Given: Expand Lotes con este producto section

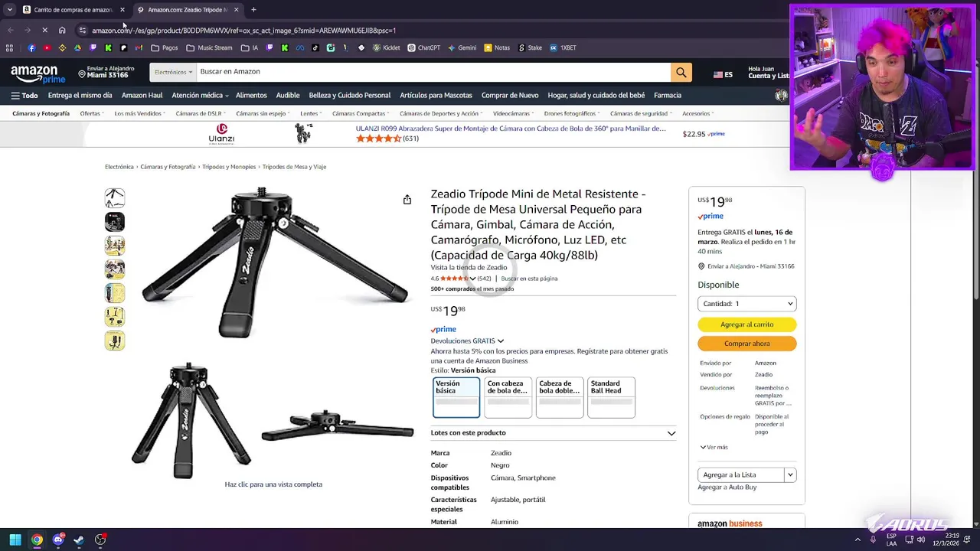Looking at the screenshot, I should tap(553, 433).
